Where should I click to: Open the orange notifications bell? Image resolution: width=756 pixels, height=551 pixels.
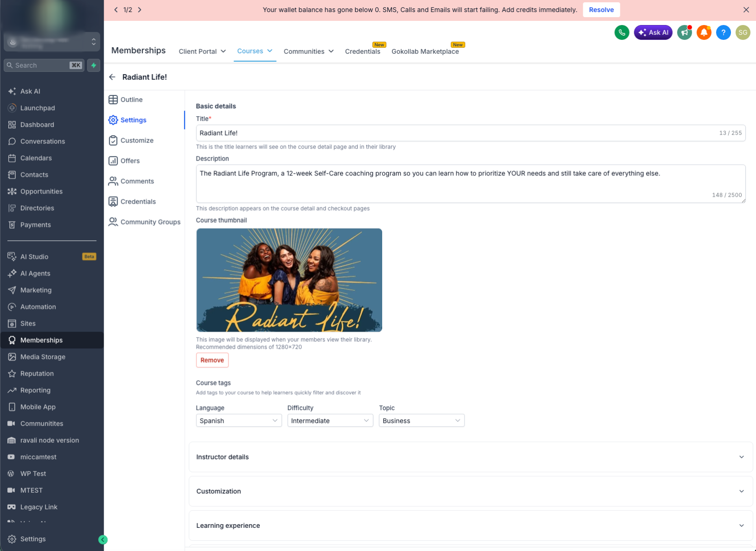tap(704, 32)
